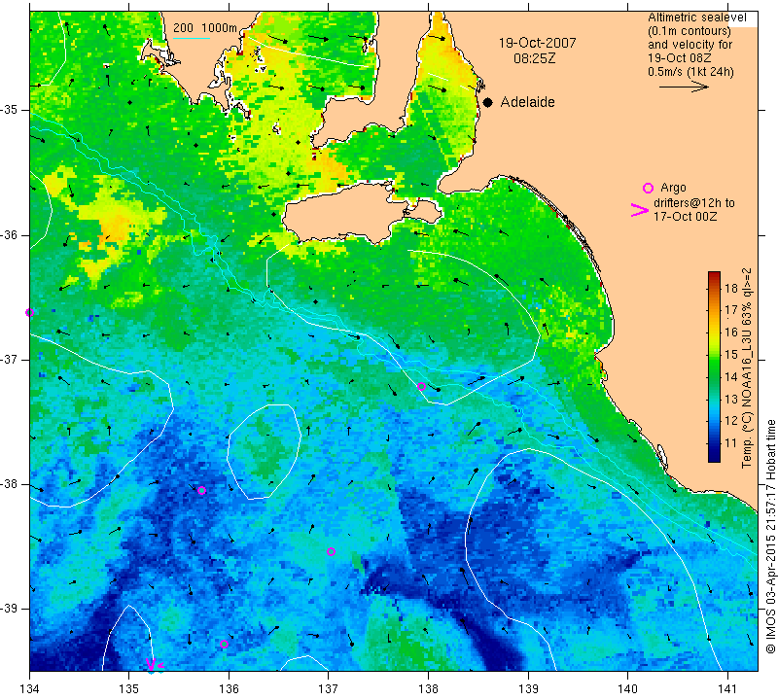Viewport: 778px width, 700px height.
Task: Click the 13 tick label on the color bar
Action: tap(731, 399)
